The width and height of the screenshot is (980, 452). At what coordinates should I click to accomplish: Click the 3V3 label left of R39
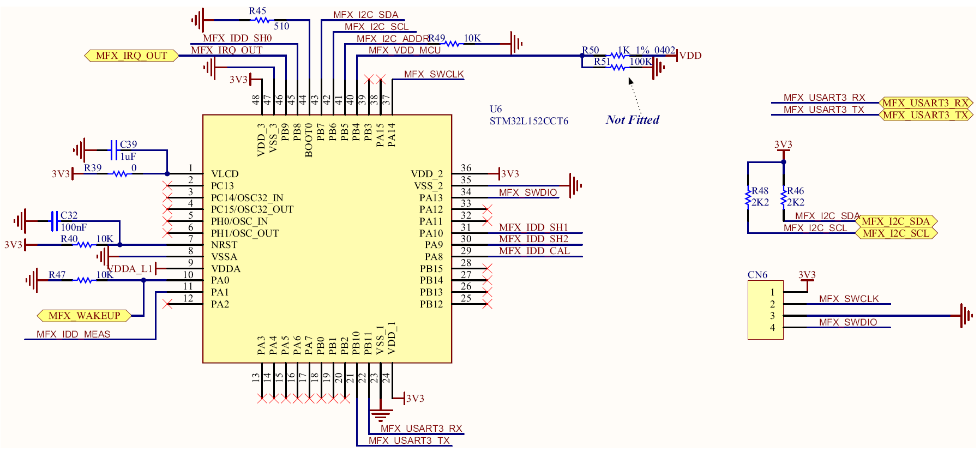[62, 174]
